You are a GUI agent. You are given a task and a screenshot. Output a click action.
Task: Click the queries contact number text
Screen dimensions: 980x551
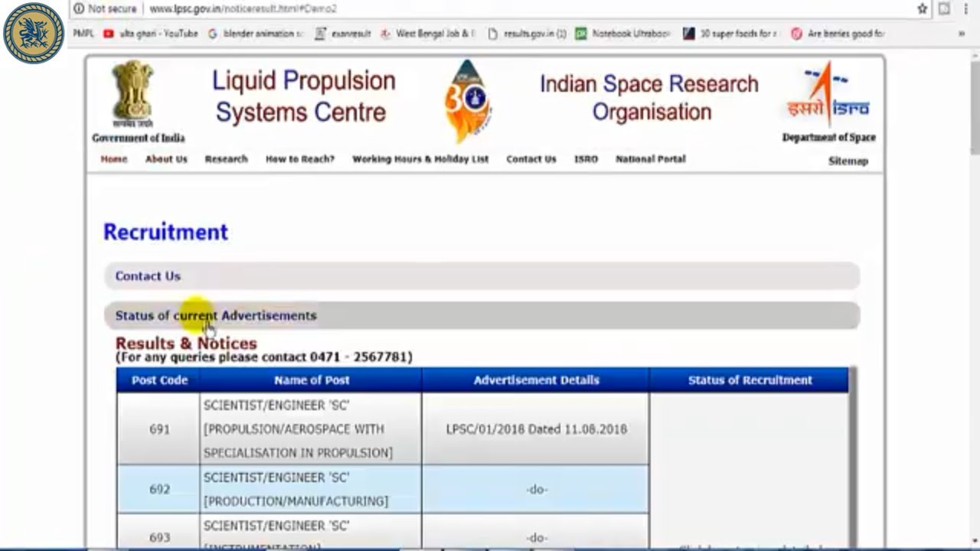[264, 357]
